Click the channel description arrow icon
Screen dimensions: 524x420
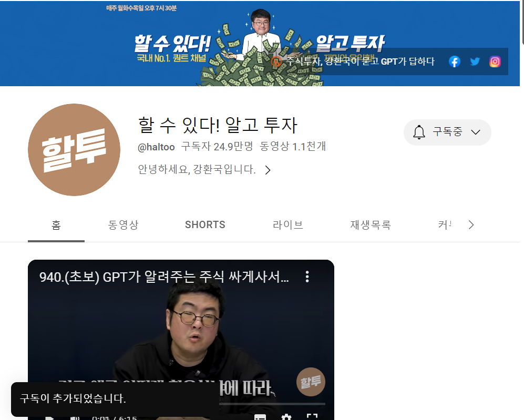tap(268, 170)
